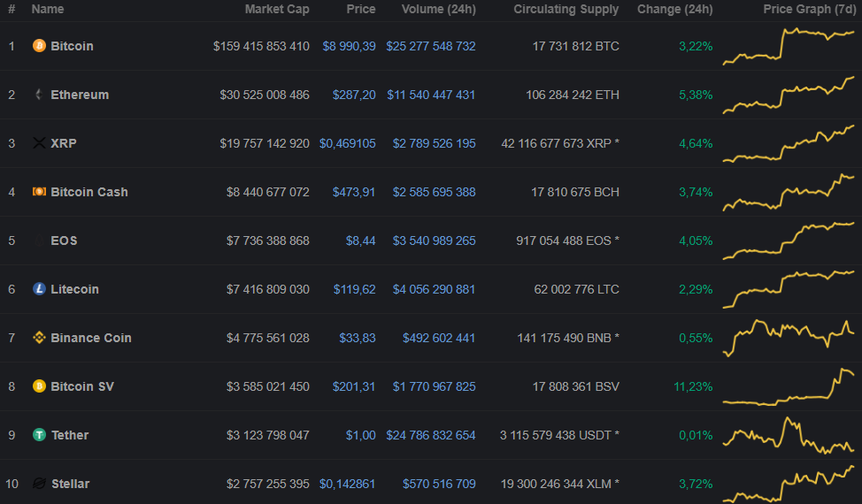Sort by Volume (24h) column header
This screenshot has height=504, width=862.
pyautogui.click(x=439, y=10)
